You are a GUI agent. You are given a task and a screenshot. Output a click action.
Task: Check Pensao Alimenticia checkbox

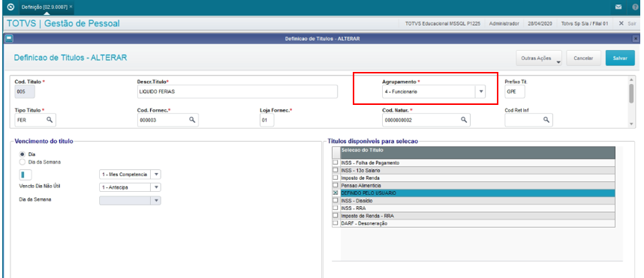point(336,185)
